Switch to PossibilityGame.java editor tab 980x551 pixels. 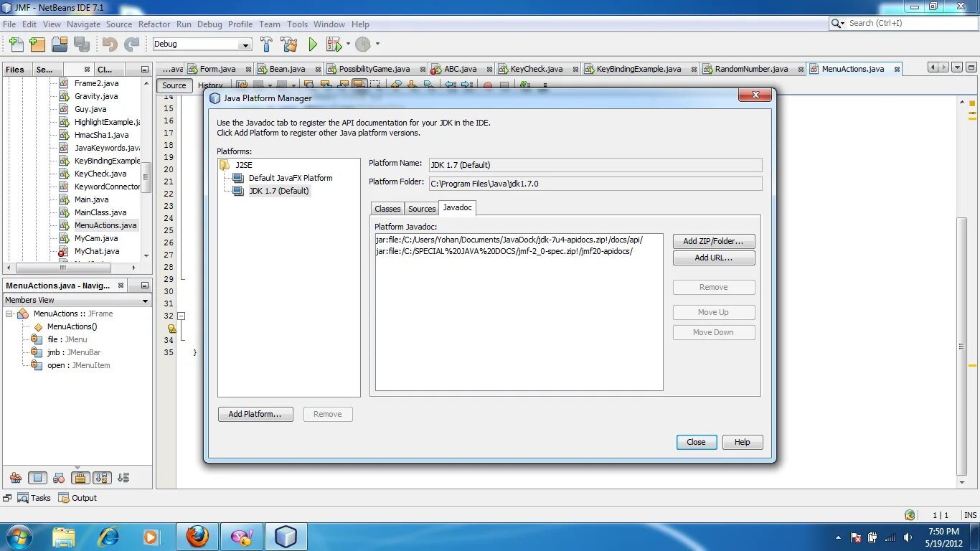tap(374, 69)
